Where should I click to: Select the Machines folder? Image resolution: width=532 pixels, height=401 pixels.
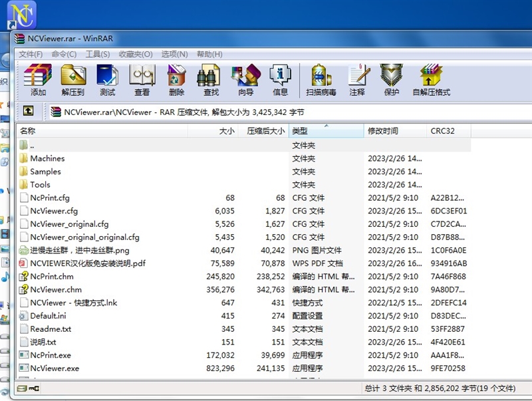click(x=47, y=158)
